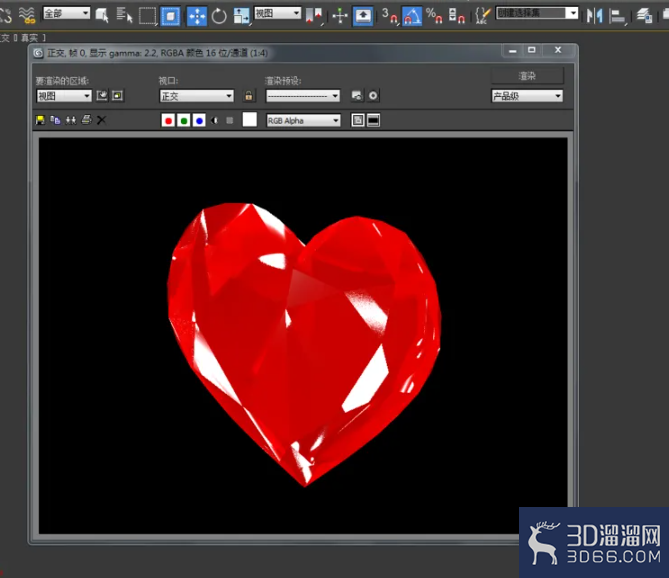
Task: Toggle Keyboard Shortcut Override
Action: point(363,16)
